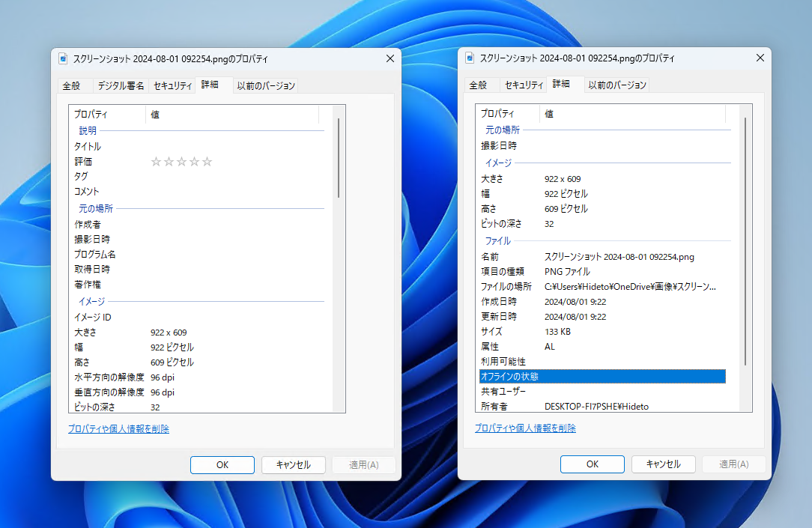Switch to the 全般 tab in left dialog
Screen dimensions: 812x528
point(73,85)
